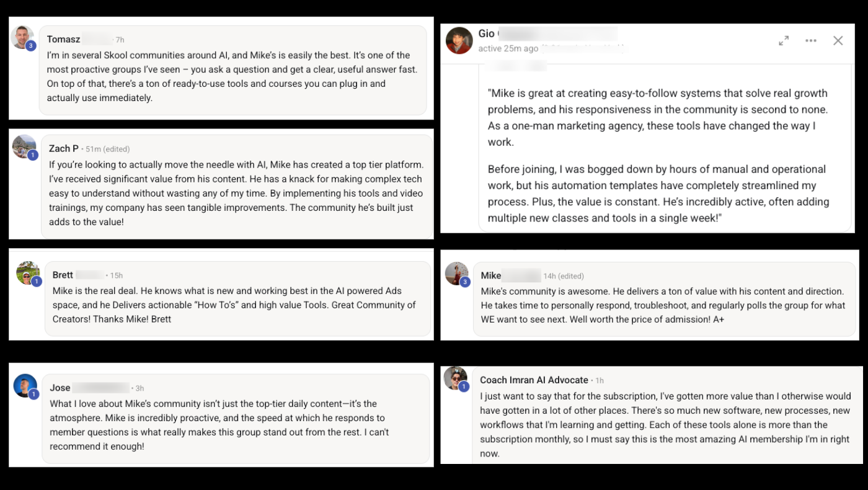Click Zach P's profile avatar
The width and height of the screenshot is (868, 490).
click(24, 146)
